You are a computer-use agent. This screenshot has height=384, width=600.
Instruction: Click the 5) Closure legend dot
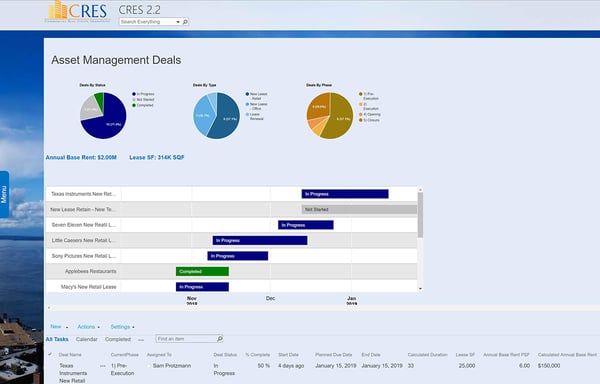click(360, 120)
